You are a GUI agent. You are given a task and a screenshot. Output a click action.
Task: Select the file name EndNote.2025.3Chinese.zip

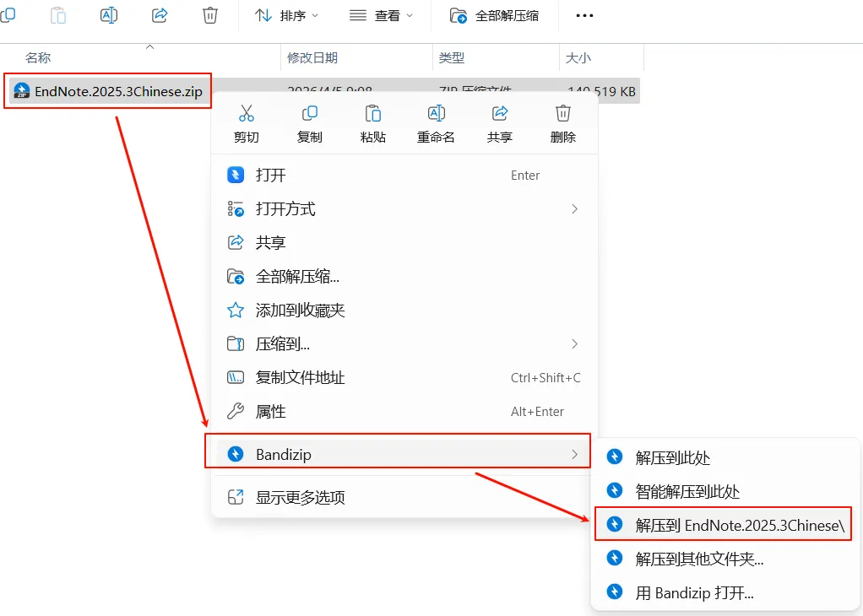click(x=118, y=91)
